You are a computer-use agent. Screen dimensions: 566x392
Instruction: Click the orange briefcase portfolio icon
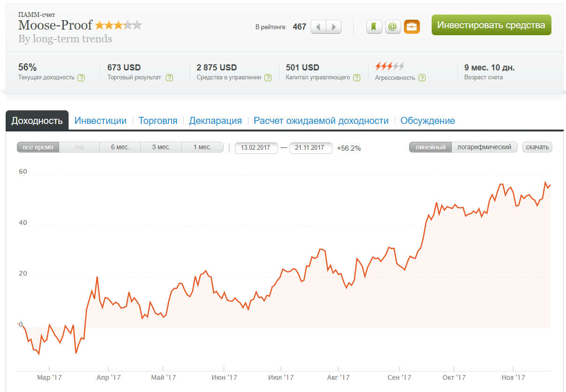tap(411, 27)
